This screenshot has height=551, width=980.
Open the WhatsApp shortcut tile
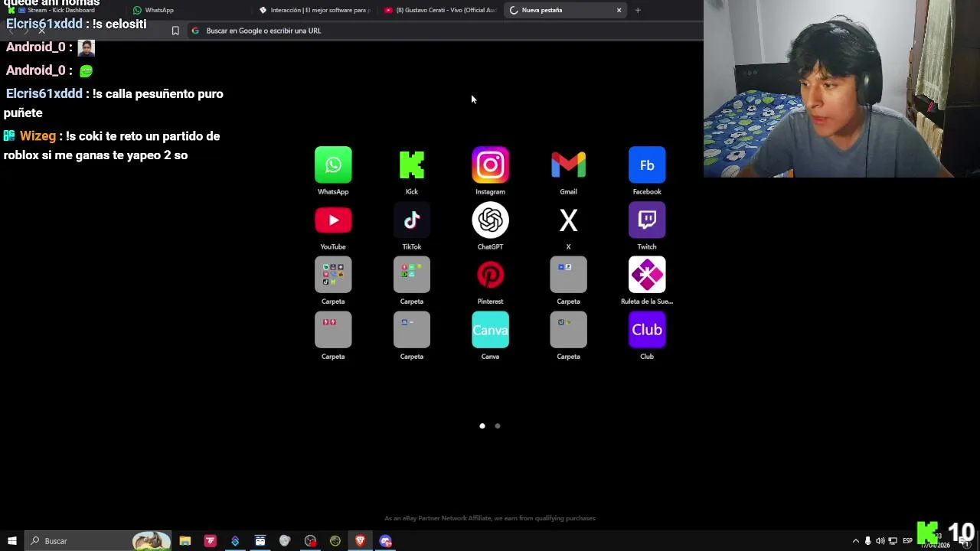[x=333, y=165]
